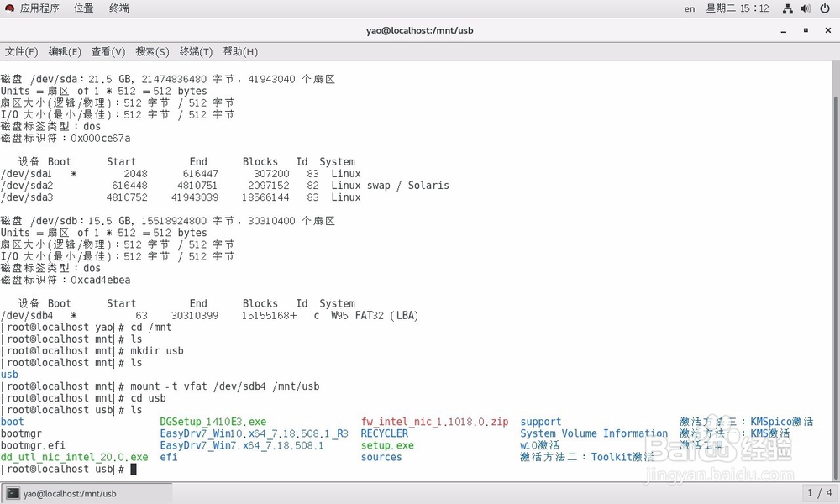Open the 搜索(S) menu
840x504 pixels.
tap(152, 51)
